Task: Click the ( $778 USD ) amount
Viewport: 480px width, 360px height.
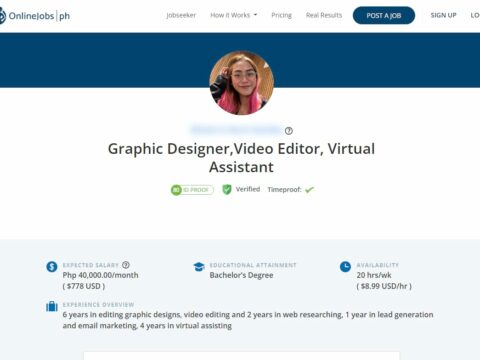Action: click(x=84, y=286)
